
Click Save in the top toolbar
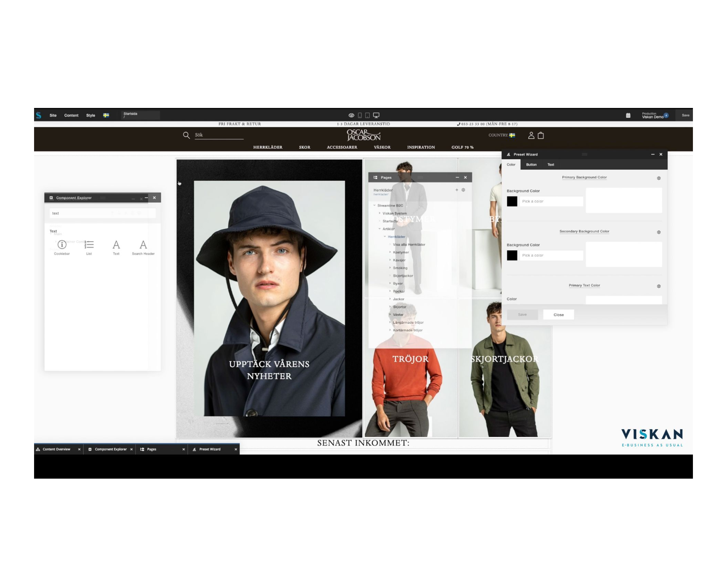685,115
